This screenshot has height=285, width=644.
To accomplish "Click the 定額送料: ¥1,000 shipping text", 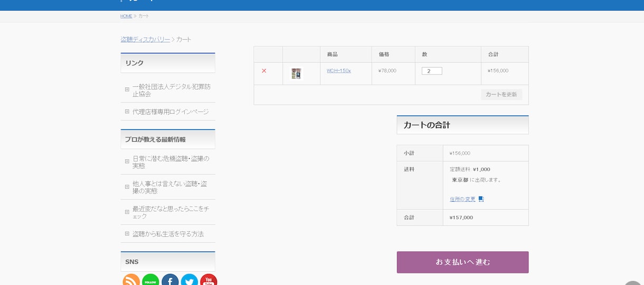I will tap(470, 169).
